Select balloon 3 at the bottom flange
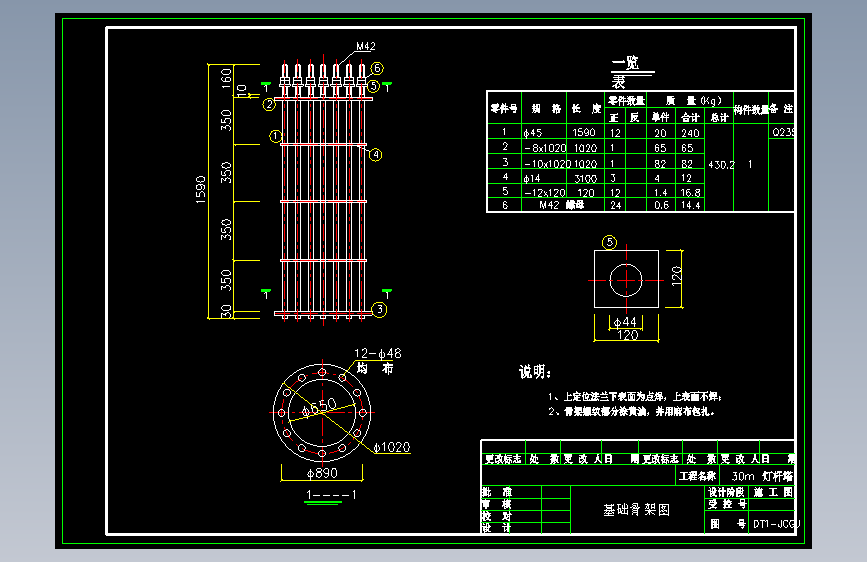The width and height of the screenshot is (867, 562). coord(379,310)
